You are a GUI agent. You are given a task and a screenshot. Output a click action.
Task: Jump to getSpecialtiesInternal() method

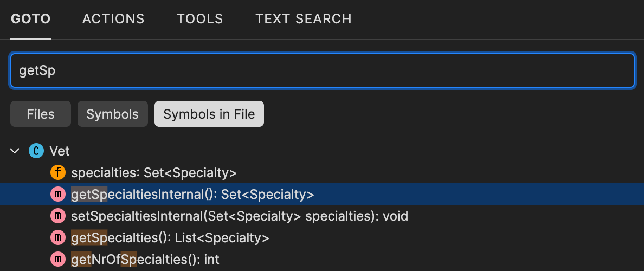192,195
